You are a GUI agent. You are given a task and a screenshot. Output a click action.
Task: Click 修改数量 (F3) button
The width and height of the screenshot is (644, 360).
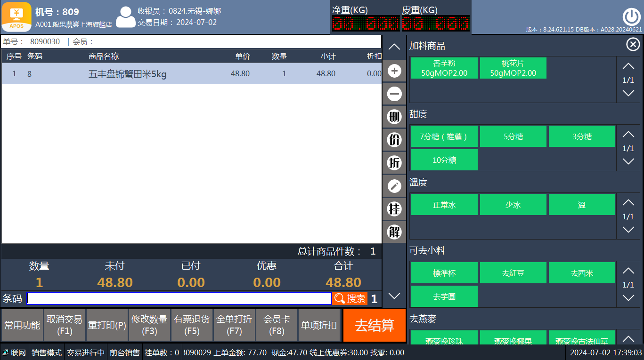pyautogui.click(x=149, y=325)
